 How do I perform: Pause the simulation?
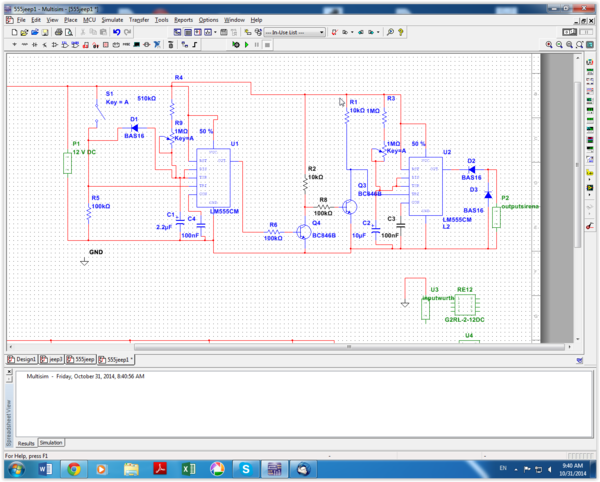pyautogui.click(x=257, y=45)
